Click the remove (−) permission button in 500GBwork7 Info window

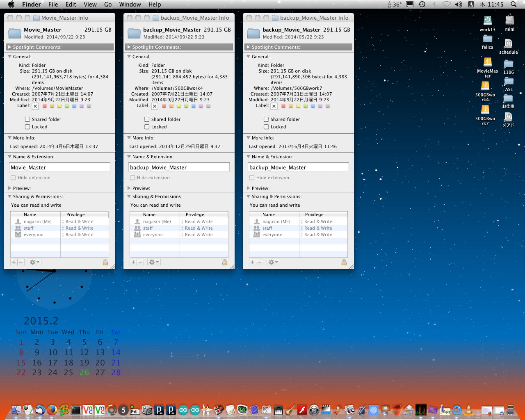(x=260, y=262)
